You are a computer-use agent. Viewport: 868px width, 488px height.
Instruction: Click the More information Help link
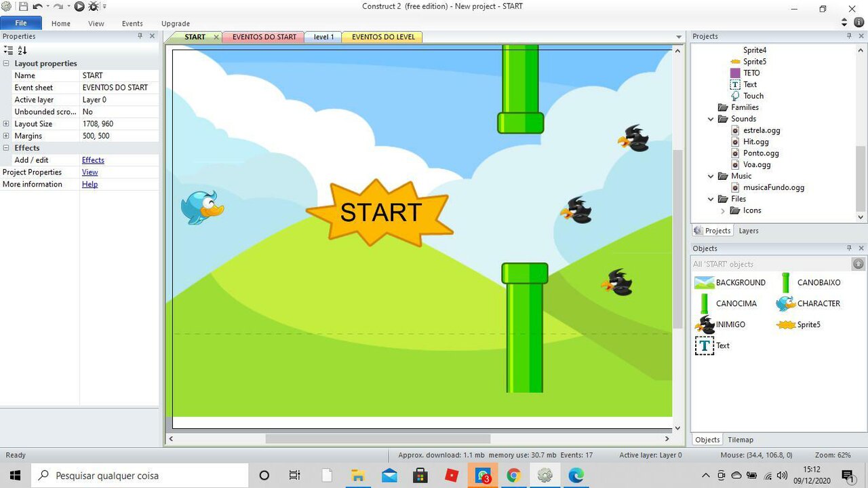pyautogui.click(x=90, y=184)
